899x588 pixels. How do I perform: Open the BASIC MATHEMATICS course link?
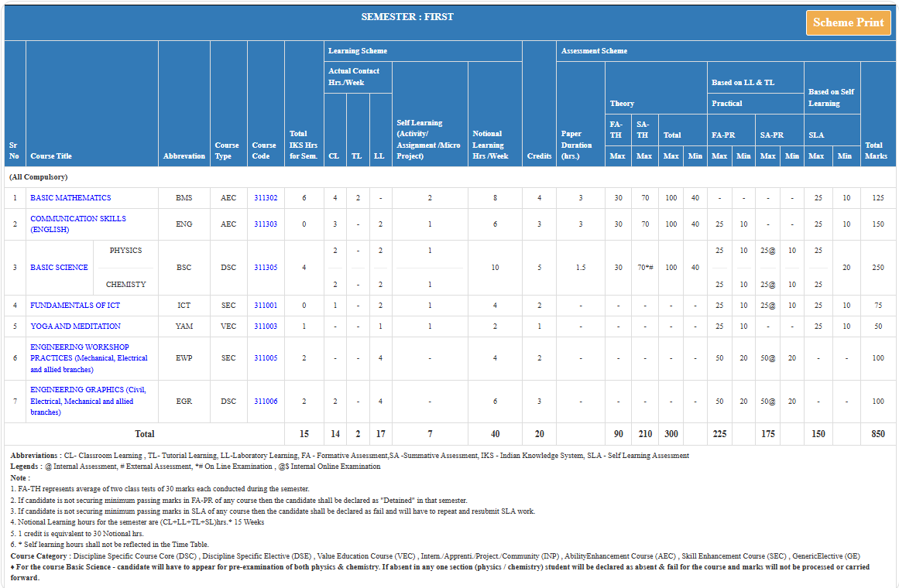click(x=70, y=198)
